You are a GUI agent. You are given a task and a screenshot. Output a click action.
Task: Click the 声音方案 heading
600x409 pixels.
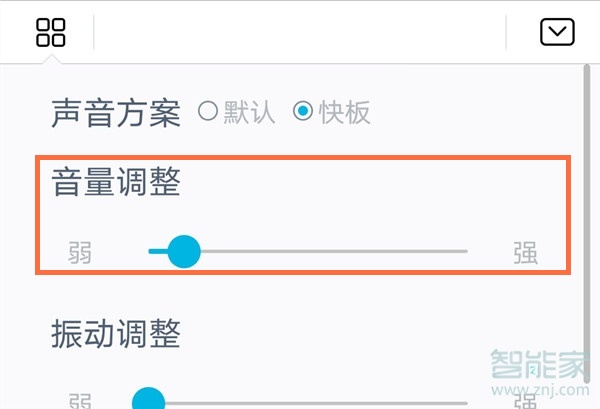116,113
